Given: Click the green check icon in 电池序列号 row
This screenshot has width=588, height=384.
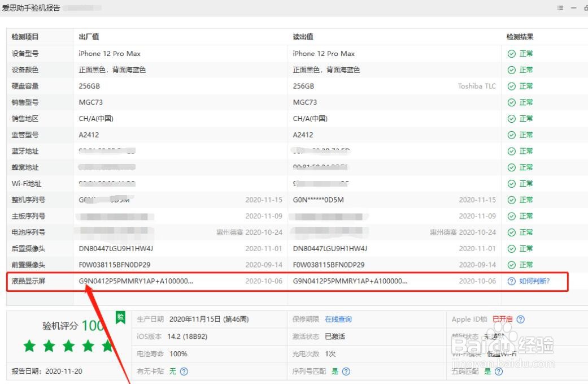Looking at the screenshot, I should [x=512, y=232].
